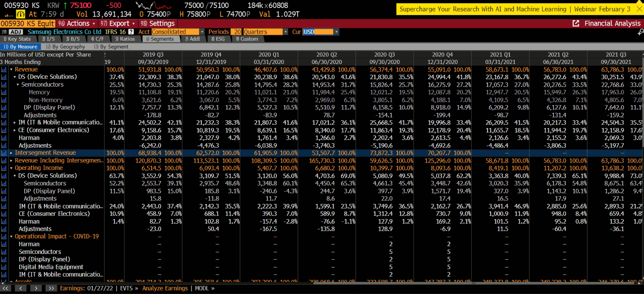Open the chart icon beside the top Revenue row
Image resolution: width=644 pixels, height=294 pixels.
pos(4,70)
